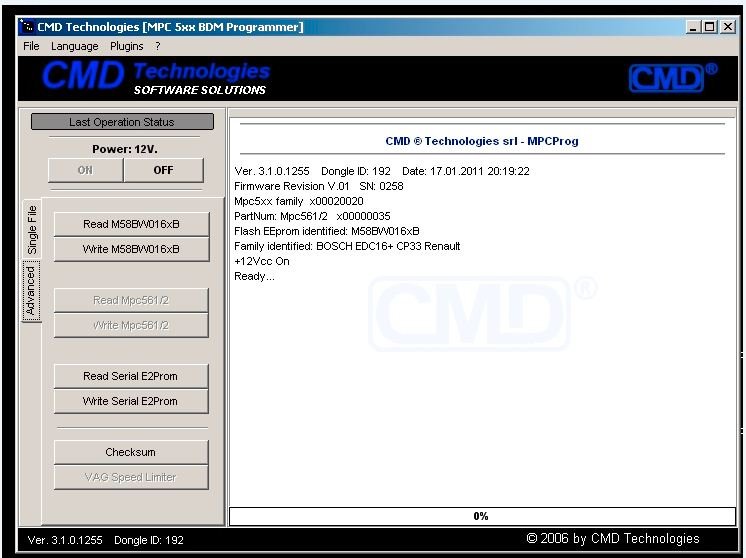Click Write M58BW016xB button
This screenshot has height=558, width=746.
(x=131, y=249)
